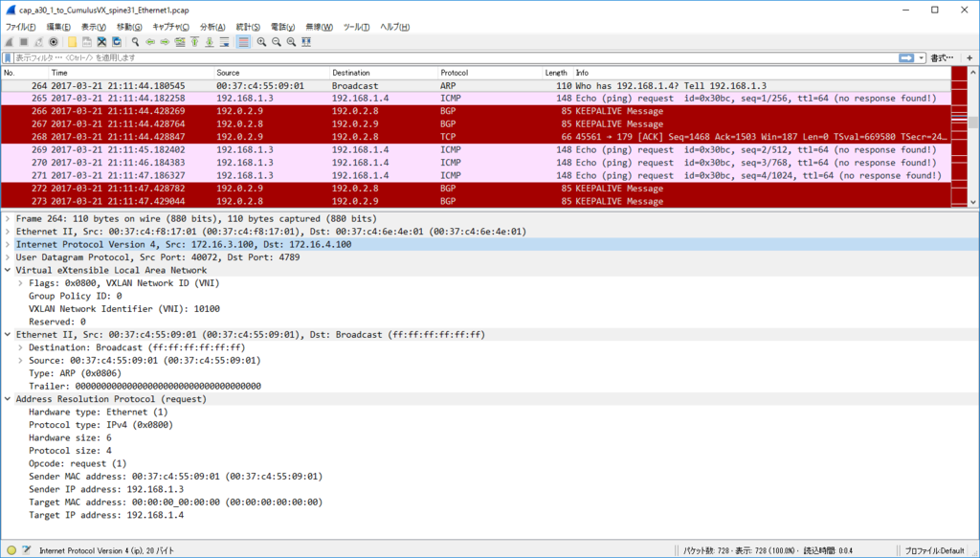The height and width of the screenshot is (558, 980).
Task: Click the find packet magnifier icon
Action: pos(135,42)
